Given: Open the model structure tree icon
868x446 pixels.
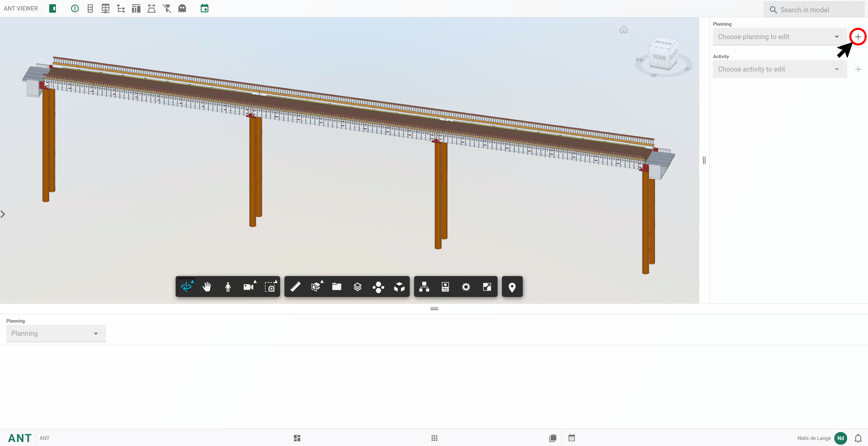Looking at the screenshot, I should (424, 287).
